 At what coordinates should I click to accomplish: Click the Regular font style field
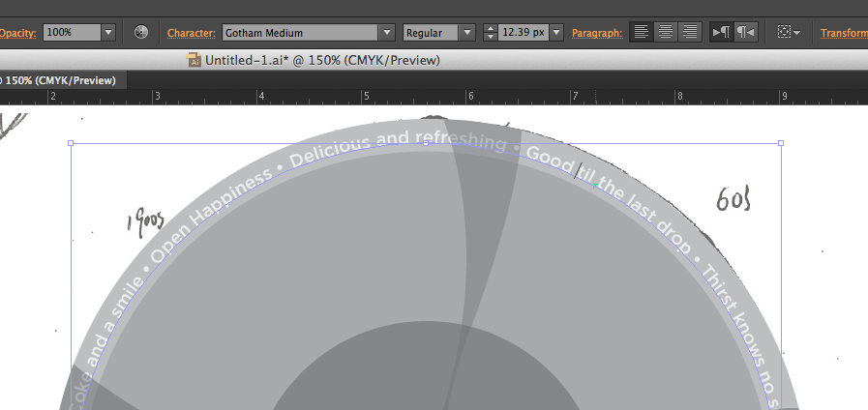(x=431, y=33)
